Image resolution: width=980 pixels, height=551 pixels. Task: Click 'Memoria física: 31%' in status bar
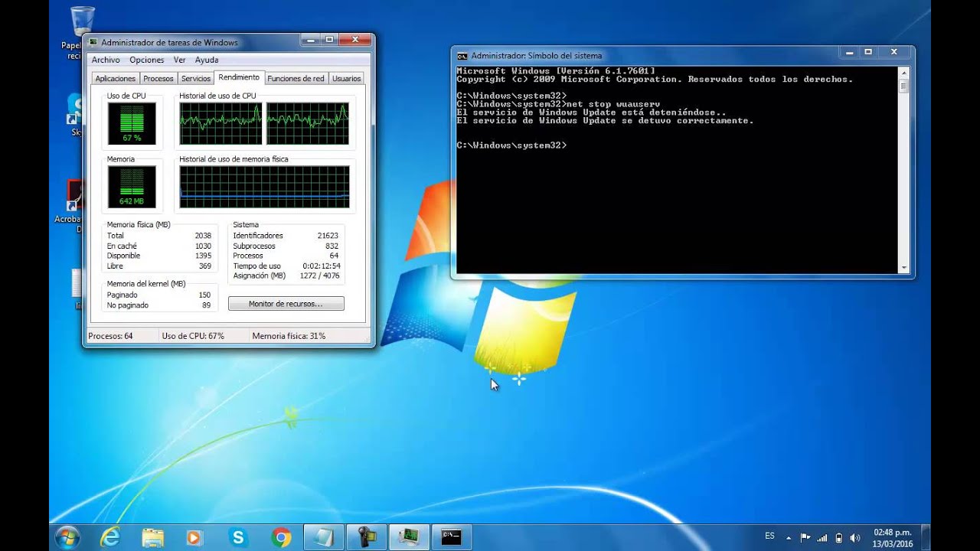pyautogui.click(x=289, y=336)
